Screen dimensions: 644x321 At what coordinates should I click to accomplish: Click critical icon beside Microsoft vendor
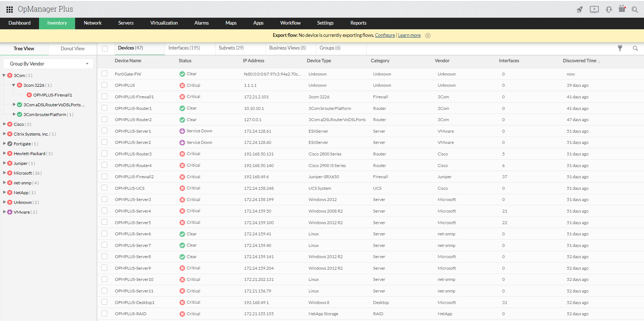(x=10, y=173)
